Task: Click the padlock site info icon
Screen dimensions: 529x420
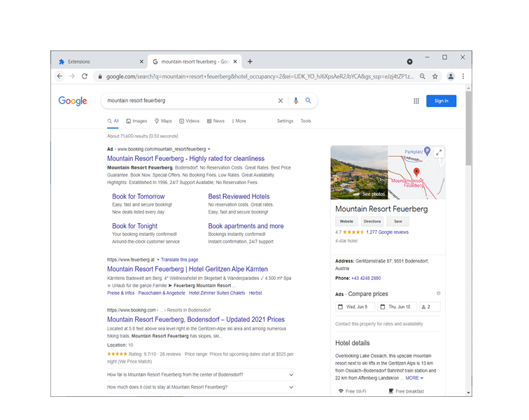Action: pyautogui.click(x=100, y=76)
